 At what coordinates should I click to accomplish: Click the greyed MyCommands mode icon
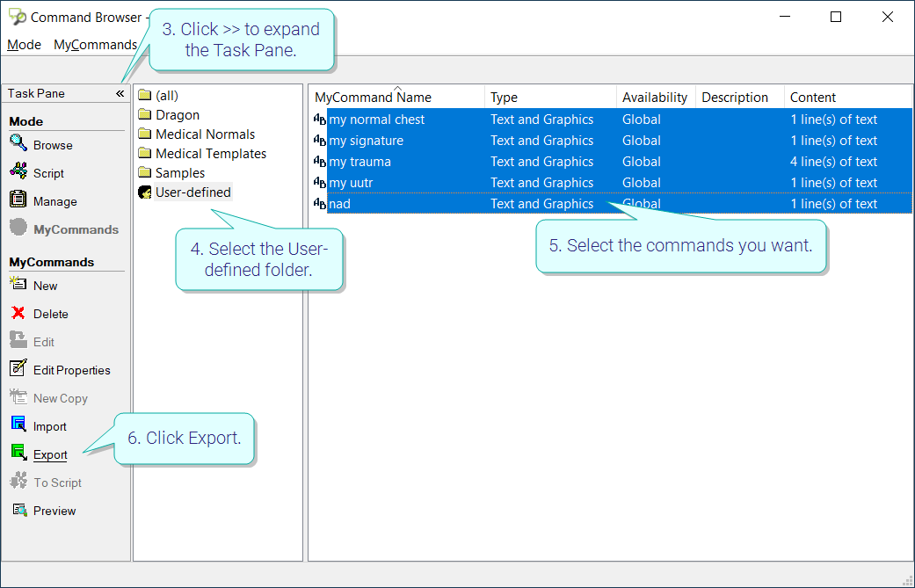tap(18, 227)
